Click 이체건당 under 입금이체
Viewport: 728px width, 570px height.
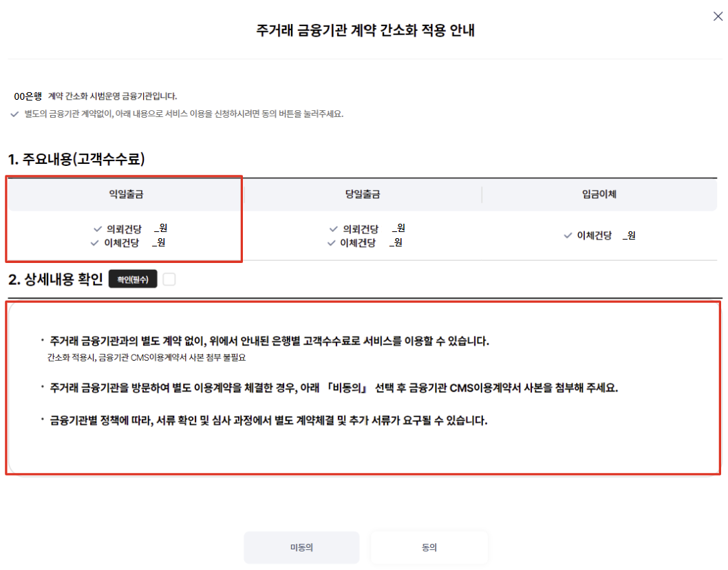point(595,235)
